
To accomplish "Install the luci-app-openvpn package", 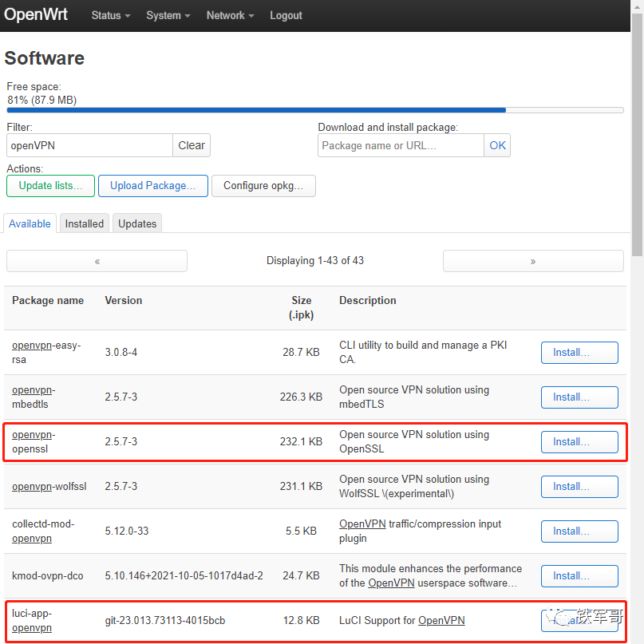I will point(579,620).
